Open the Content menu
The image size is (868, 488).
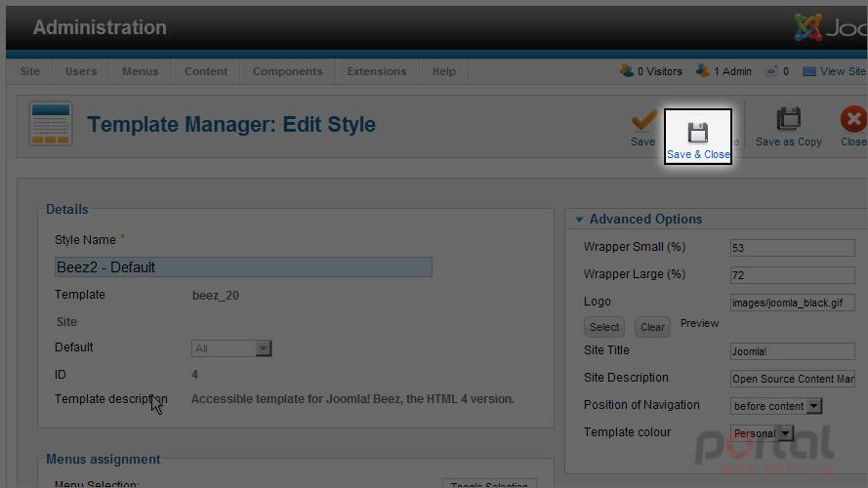[x=206, y=71]
